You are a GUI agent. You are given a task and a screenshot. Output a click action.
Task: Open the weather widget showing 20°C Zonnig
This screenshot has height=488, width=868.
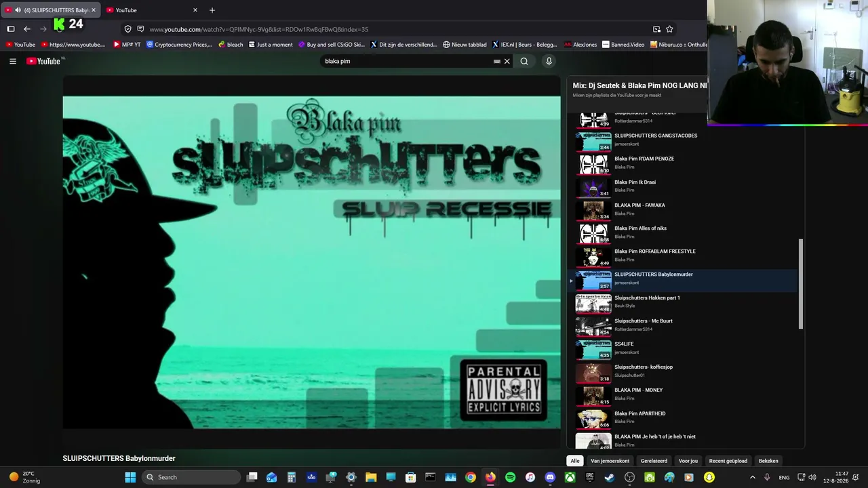pyautogui.click(x=24, y=477)
